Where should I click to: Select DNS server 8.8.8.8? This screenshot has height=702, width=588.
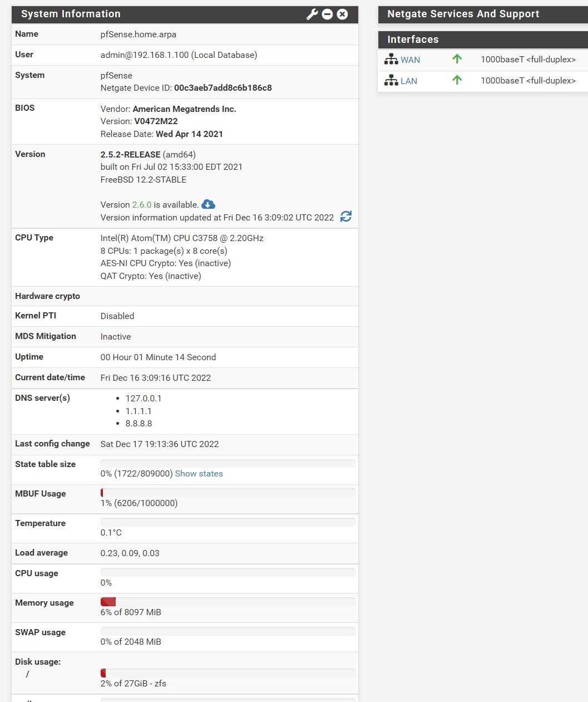(139, 424)
